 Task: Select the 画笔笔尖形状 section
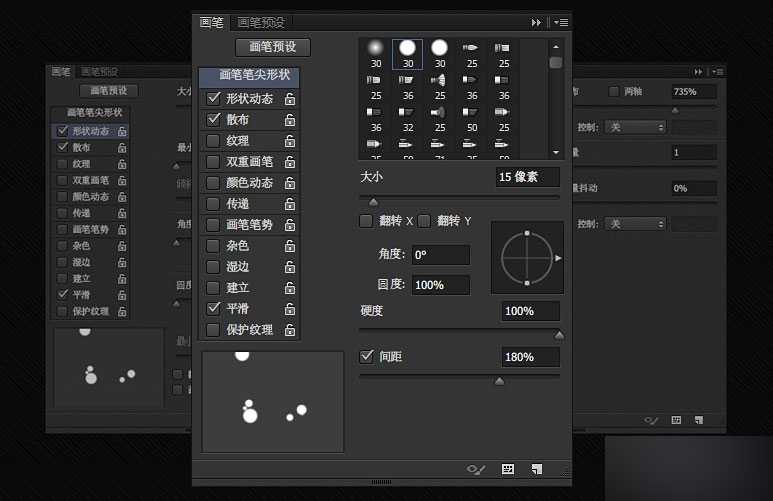point(249,74)
